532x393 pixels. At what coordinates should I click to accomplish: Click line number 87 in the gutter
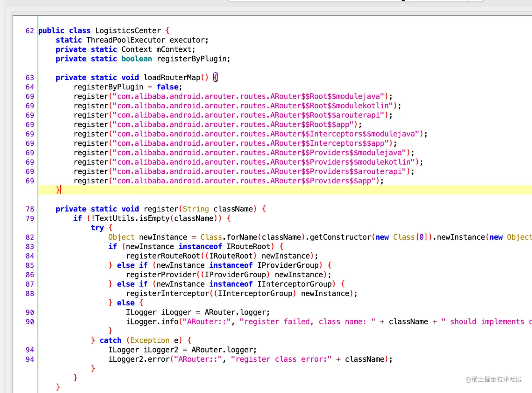click(x=30, y=284)
